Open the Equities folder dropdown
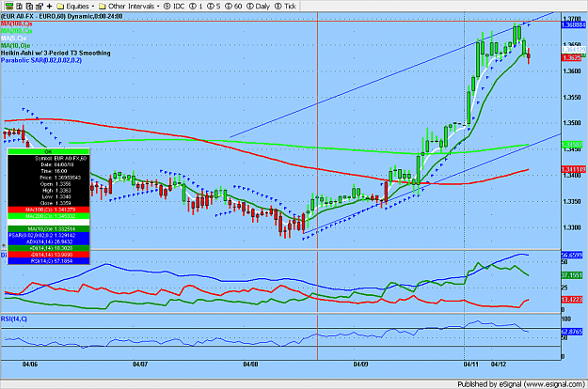The image size is (588, 389). tap(76, 6)
